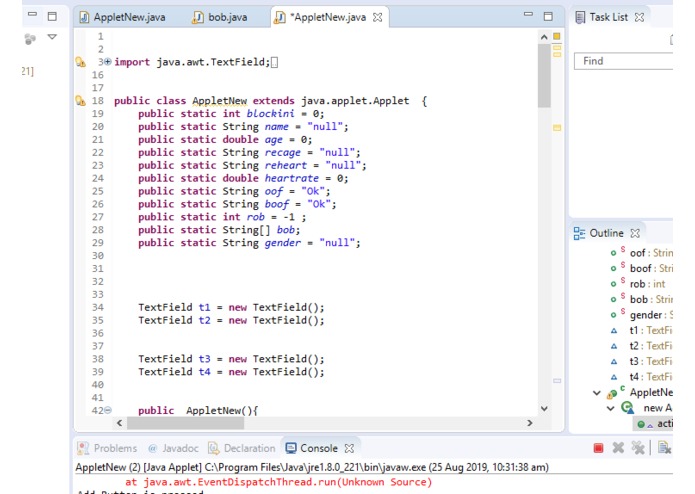Click the Console view monitor icon

[291, 448]
